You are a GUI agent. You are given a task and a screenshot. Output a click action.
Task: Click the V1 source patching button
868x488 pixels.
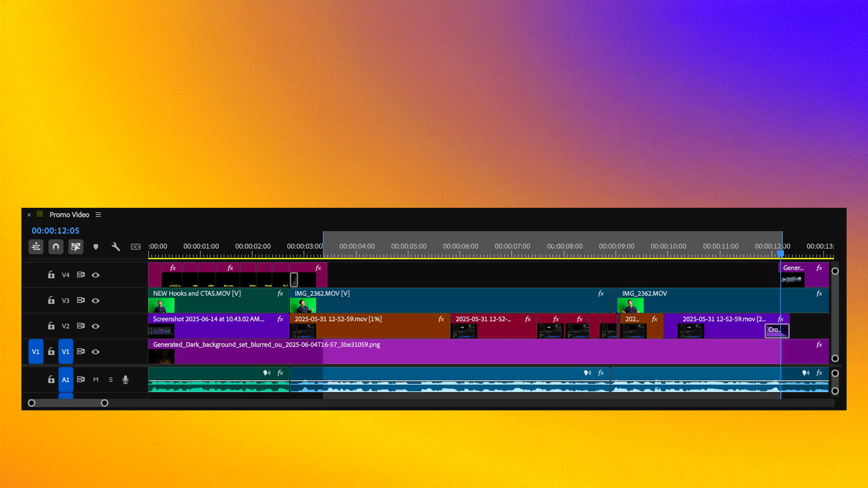point(36,352)
